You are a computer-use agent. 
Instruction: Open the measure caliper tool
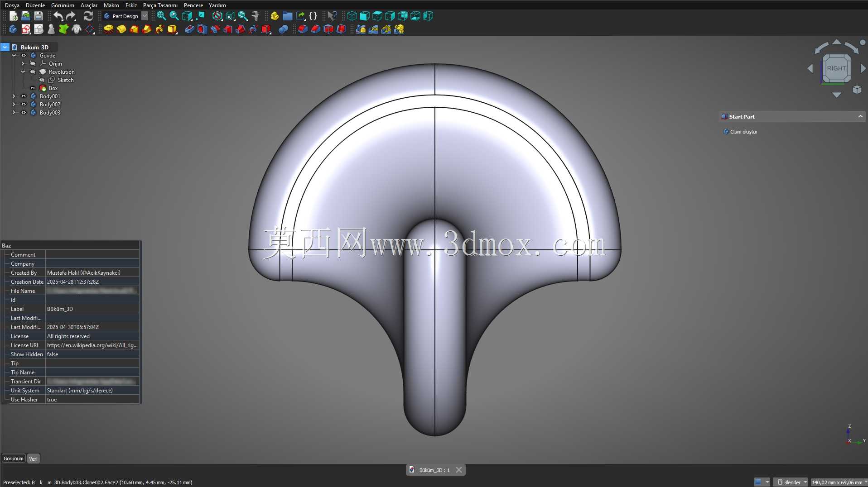click(256, 16)
